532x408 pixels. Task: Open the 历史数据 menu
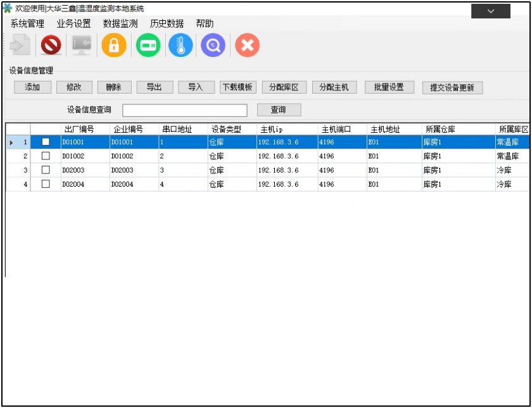pos(167,24)
